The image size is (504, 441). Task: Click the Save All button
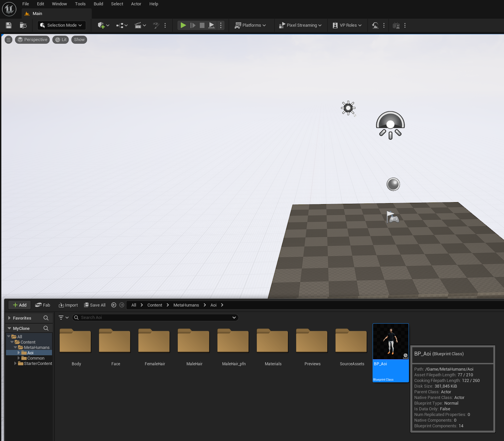95,305
